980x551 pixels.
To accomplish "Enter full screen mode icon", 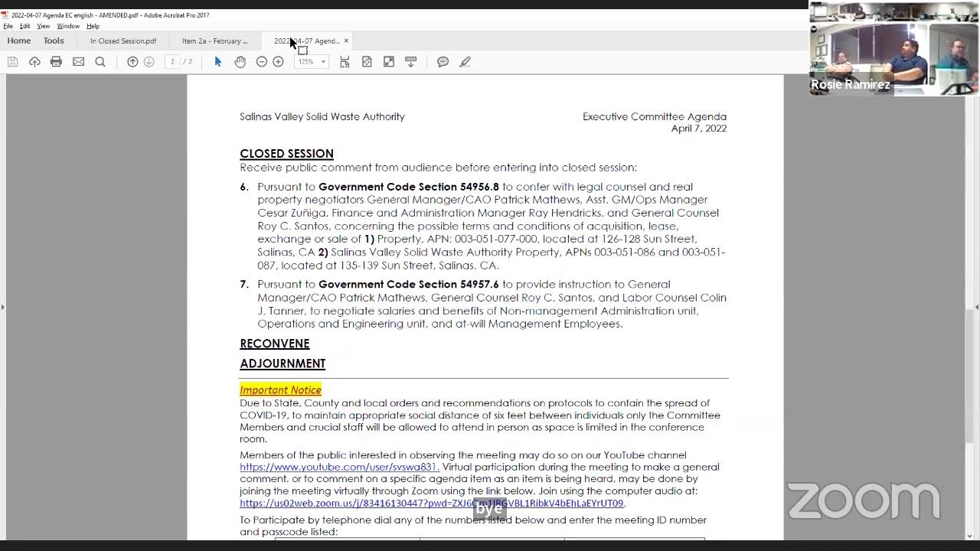I will click(389, 62).
